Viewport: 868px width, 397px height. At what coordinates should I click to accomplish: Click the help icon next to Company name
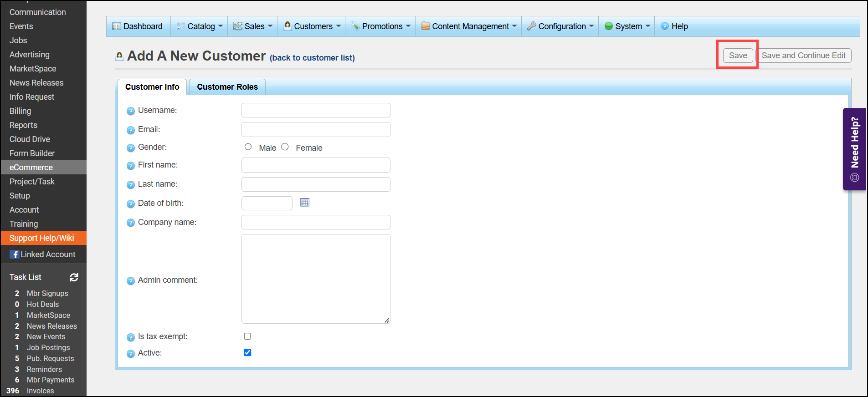(131, 223)
